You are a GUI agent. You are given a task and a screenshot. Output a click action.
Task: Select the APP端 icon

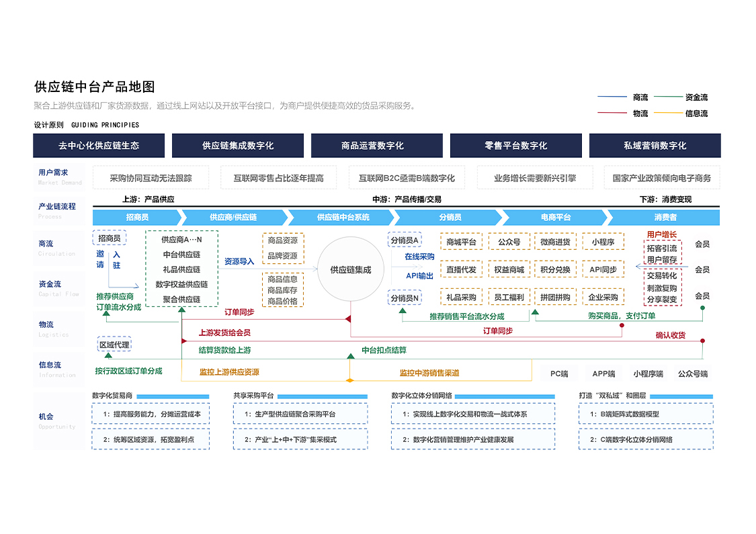603,373
